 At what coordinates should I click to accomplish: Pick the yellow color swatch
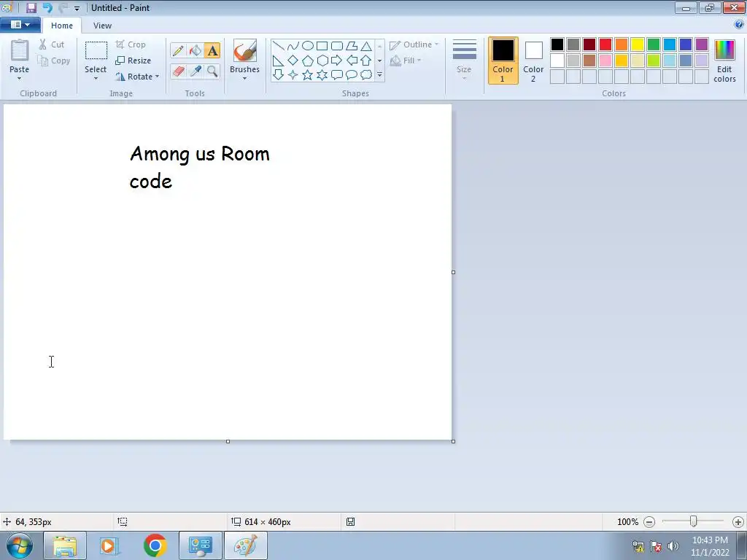click(x=638, y=44)
